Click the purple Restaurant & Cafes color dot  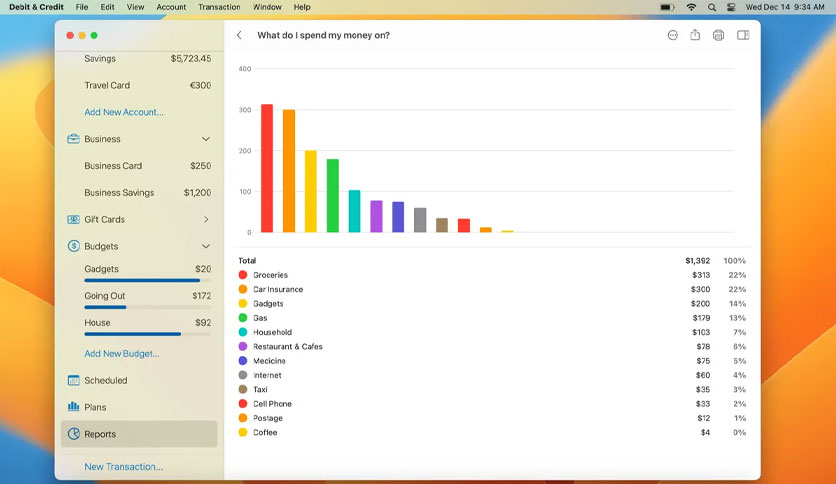click(x=243, y=346)
